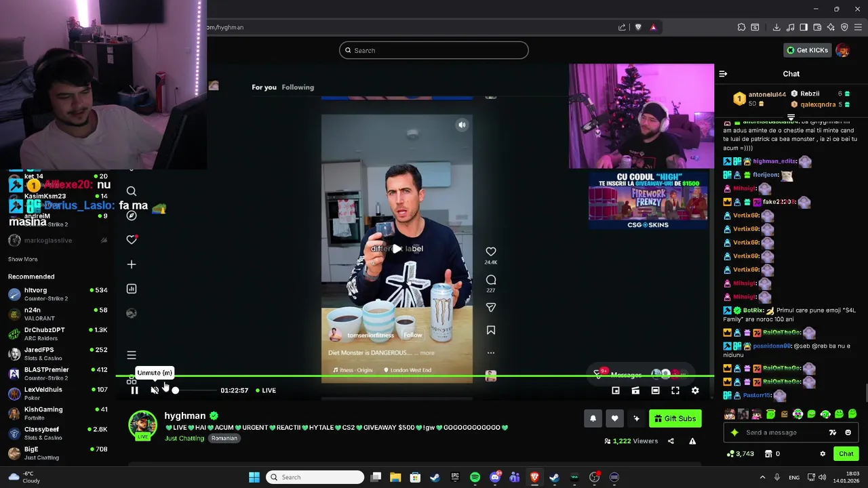868x488 pixels.
Task: Focus the Kick search field
Action: tap(434, 50)
